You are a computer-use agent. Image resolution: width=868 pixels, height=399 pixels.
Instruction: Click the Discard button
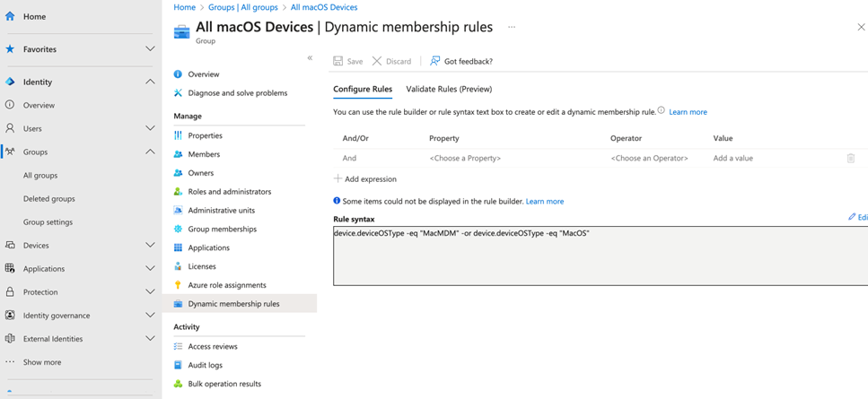coord(391,61)
